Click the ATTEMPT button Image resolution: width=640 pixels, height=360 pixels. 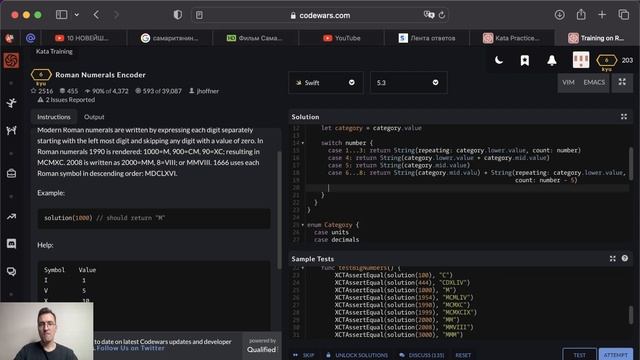pyautogui.click(x=616, y=355)
